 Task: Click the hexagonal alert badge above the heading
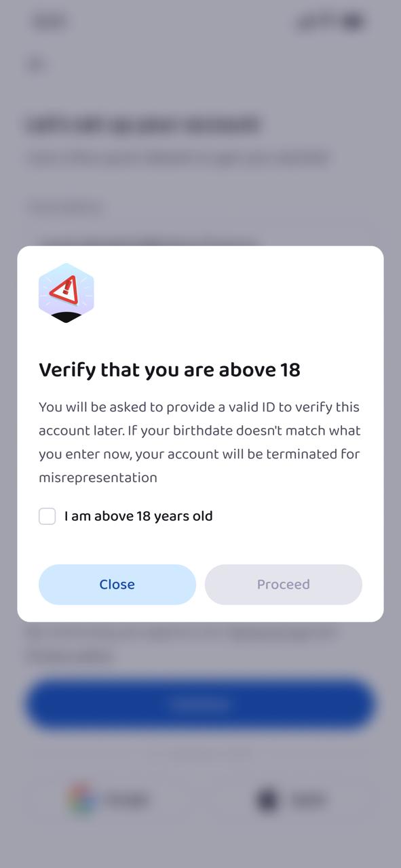66,292
